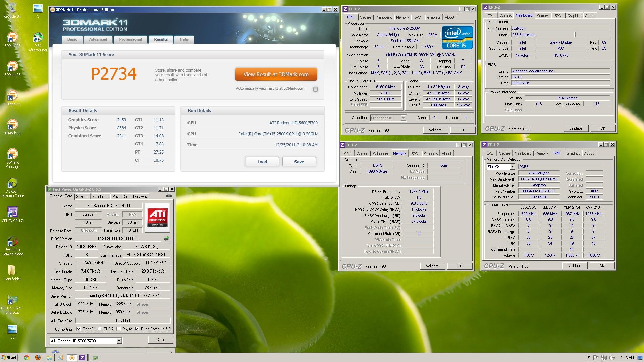
Task: Open the volume control in system tray
Action: click(612, 358)
